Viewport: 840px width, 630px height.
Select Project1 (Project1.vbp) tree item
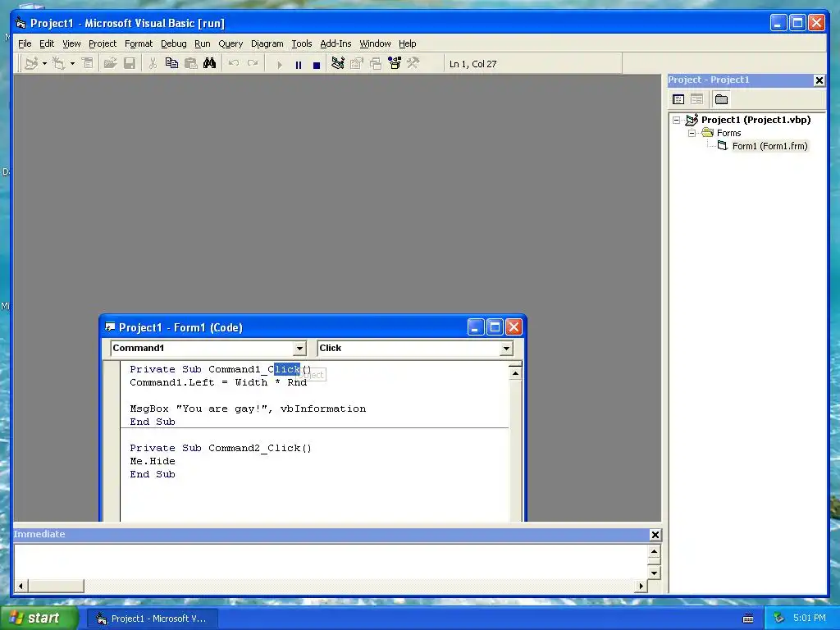tap(756, 120)
